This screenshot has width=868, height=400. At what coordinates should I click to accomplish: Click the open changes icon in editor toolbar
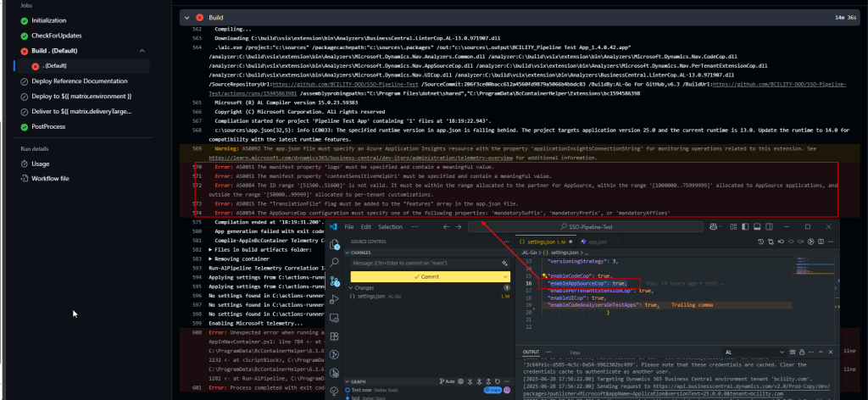(771, 242)
